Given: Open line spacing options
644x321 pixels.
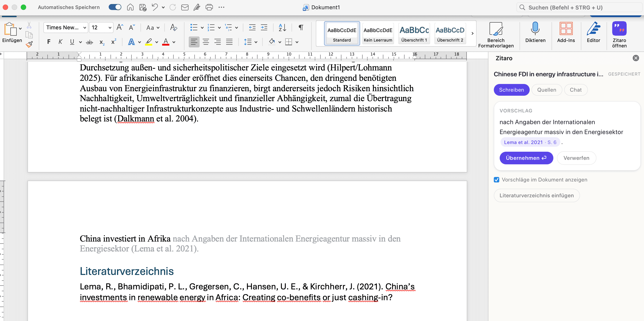Looking at the screenshot, I should click(x=251, y=42).
